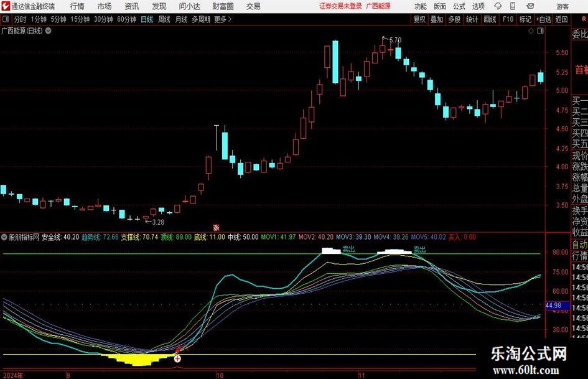Click the 游客 user account label
Screen dimensions: 588x379
[x=562, y=6]
